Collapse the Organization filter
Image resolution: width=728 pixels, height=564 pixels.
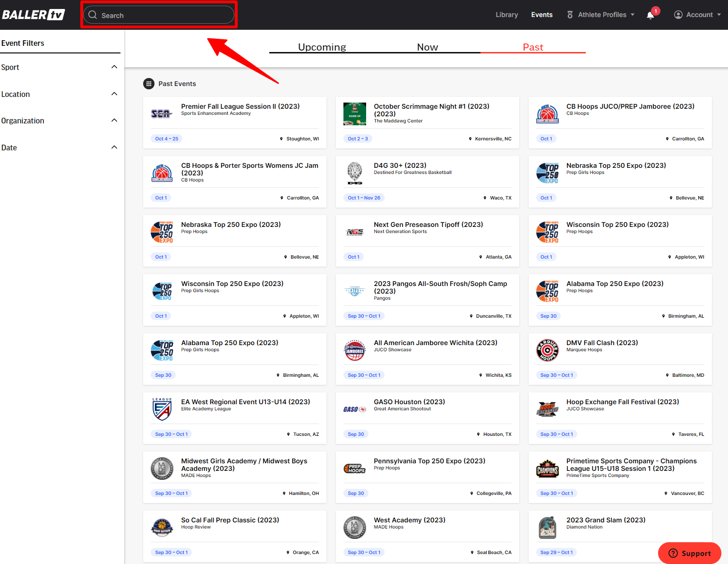114,121
